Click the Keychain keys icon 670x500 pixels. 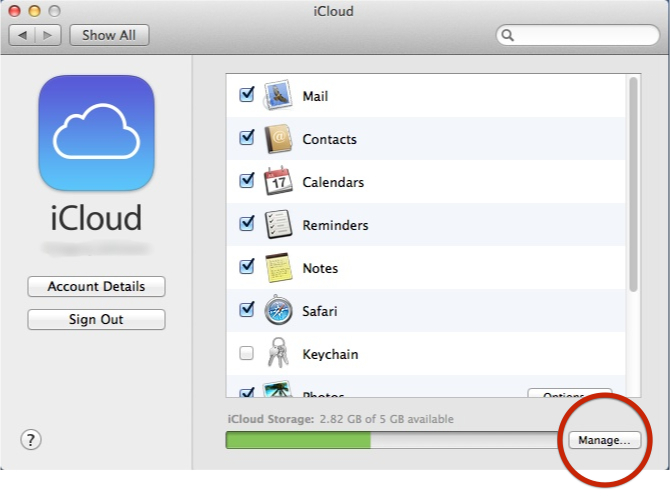click(277, 354)
